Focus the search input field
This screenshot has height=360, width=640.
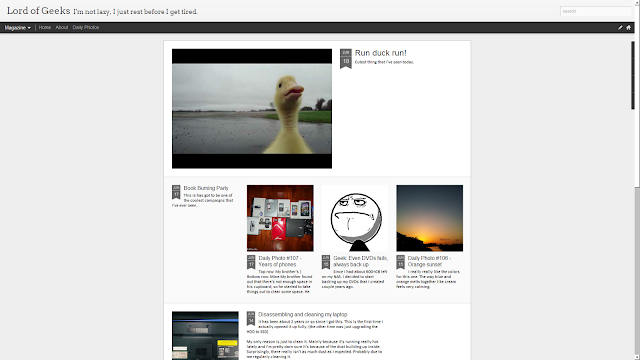click(595, 11)
